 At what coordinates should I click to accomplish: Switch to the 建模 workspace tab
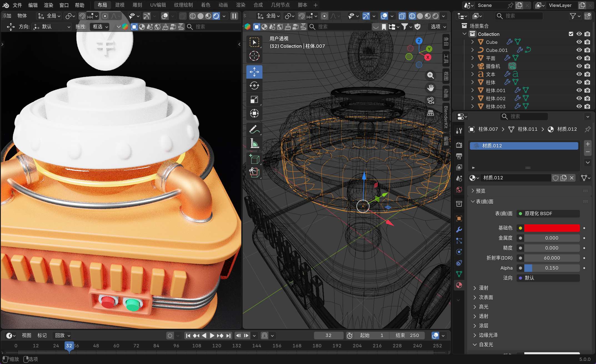click(120, 5)
